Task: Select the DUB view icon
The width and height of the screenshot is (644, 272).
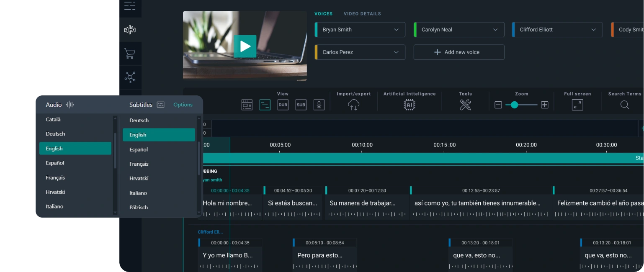Action: click(x=283, y=105)
